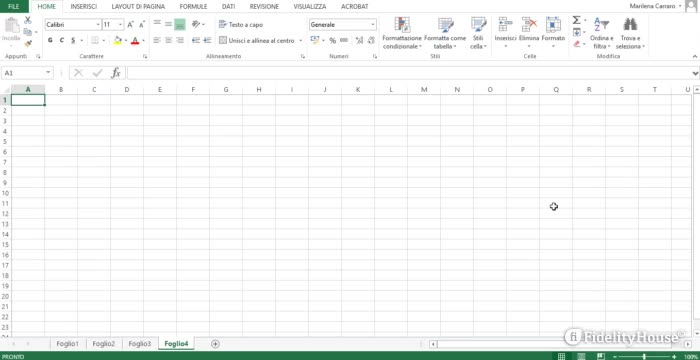The height and width of the screenshot is (360, 700).
Task: Open Trova e seleziona binoculars icon
Action: click(630, 24)
